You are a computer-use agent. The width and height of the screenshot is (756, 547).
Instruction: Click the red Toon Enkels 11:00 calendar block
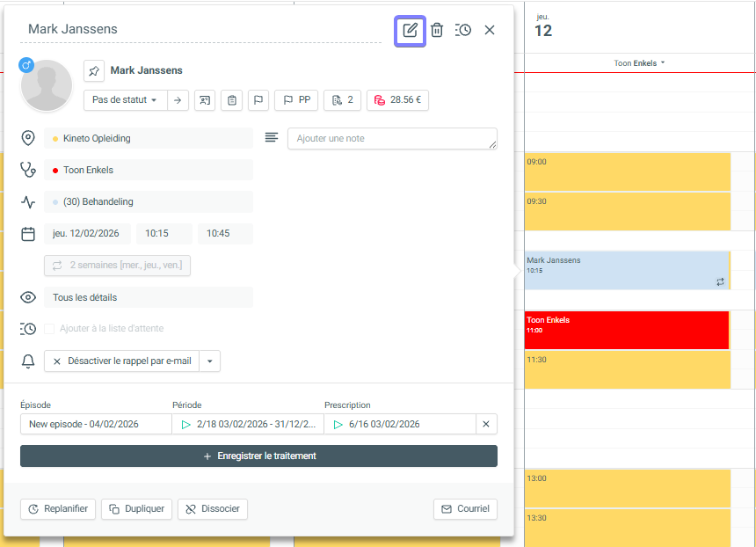627,330
